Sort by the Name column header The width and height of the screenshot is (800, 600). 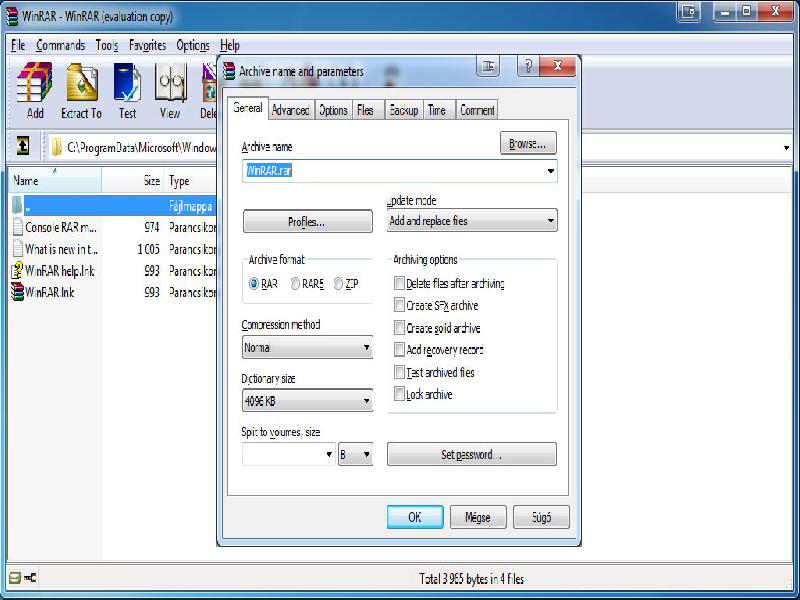point(55,181)
